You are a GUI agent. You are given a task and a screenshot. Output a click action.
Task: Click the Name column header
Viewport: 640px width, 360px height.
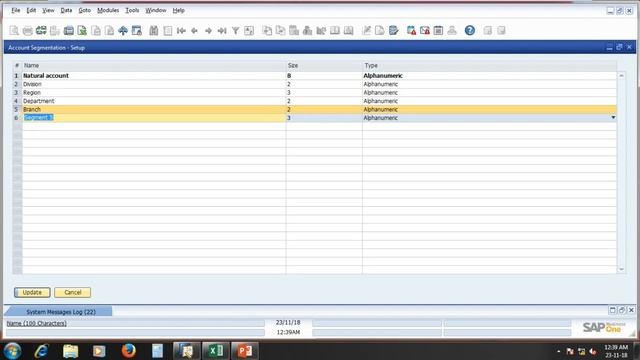[x=154, y=65]
